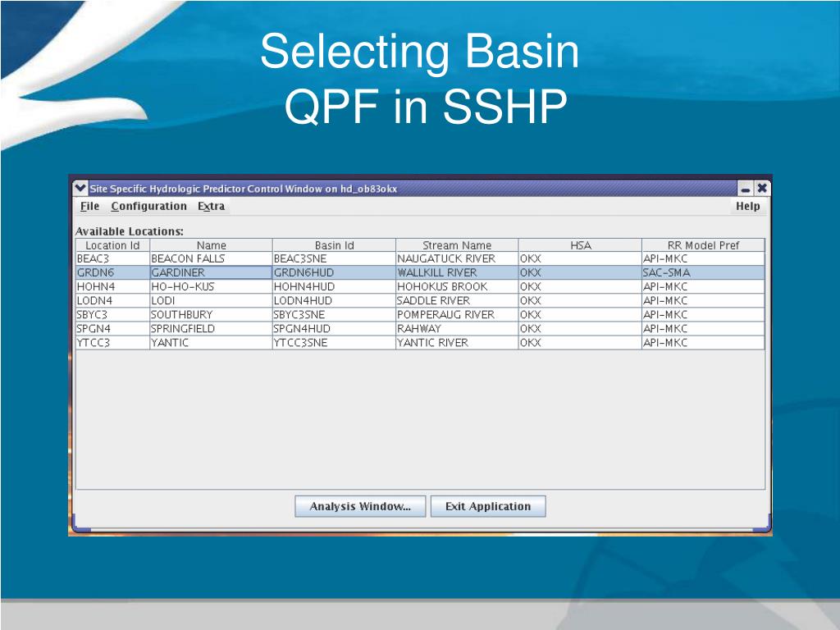Select location HOHN4 cell
Image resolution: width=840 pixels, height=630 pixels.
click(x=112, y=286)
